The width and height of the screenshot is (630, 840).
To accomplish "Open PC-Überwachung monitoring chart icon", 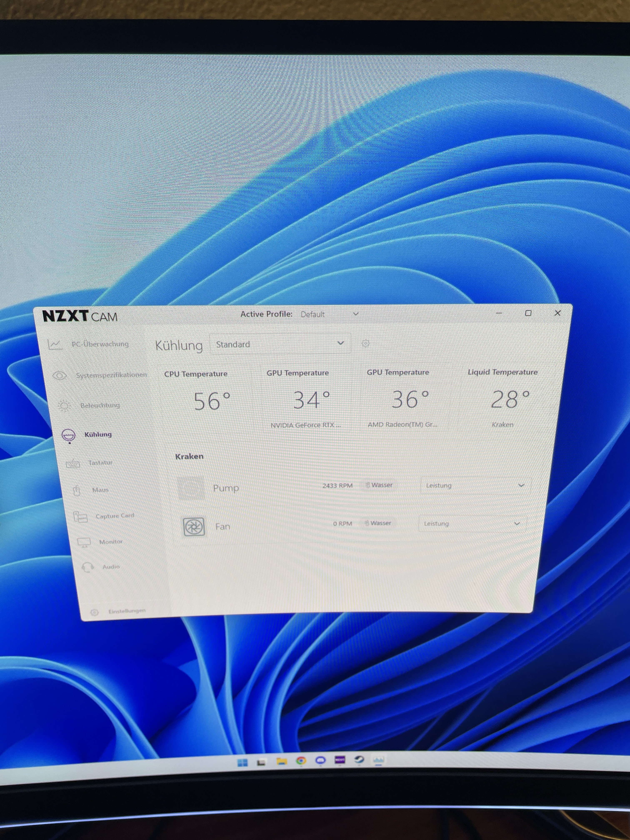I will click(55, 344).
